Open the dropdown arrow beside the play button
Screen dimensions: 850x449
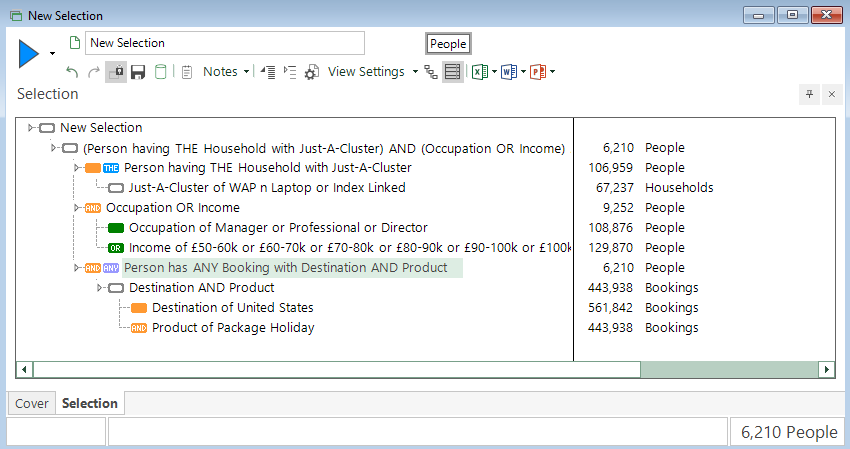53,54
